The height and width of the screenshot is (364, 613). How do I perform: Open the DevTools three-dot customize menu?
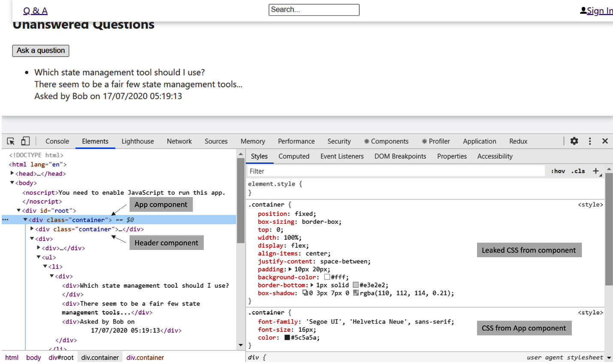590,141
